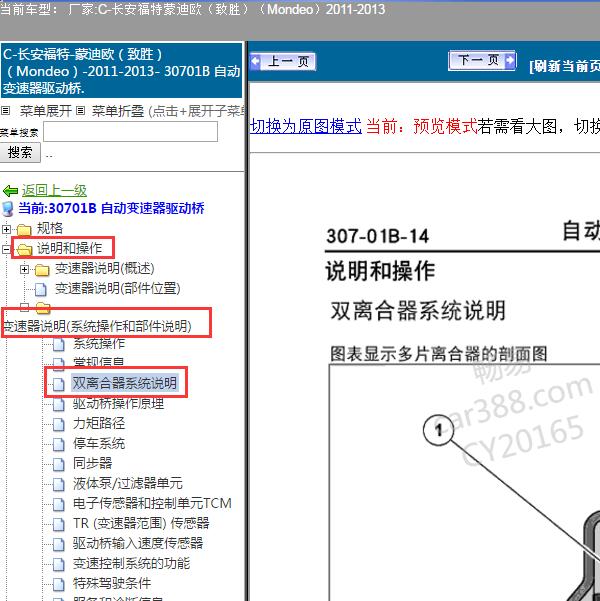Click 菜单展开 expand-all option
Viewport: 600px width, 601px height.
pos(45,111)
